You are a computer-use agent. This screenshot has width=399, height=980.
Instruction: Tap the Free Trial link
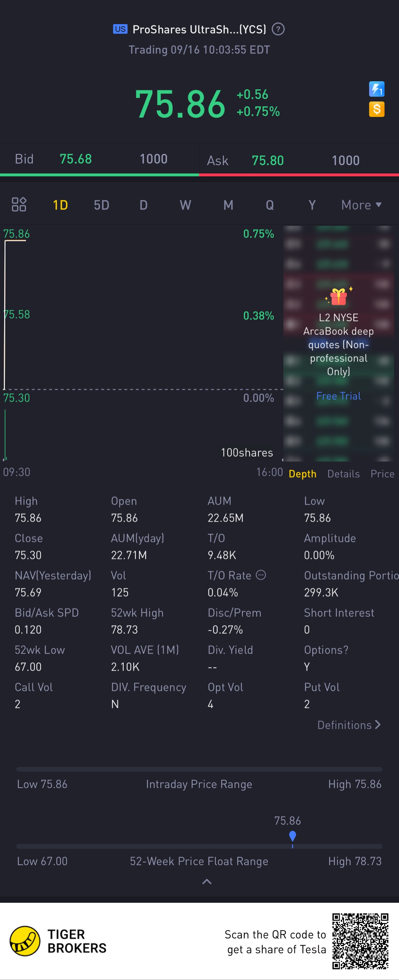tap(338, 396)
